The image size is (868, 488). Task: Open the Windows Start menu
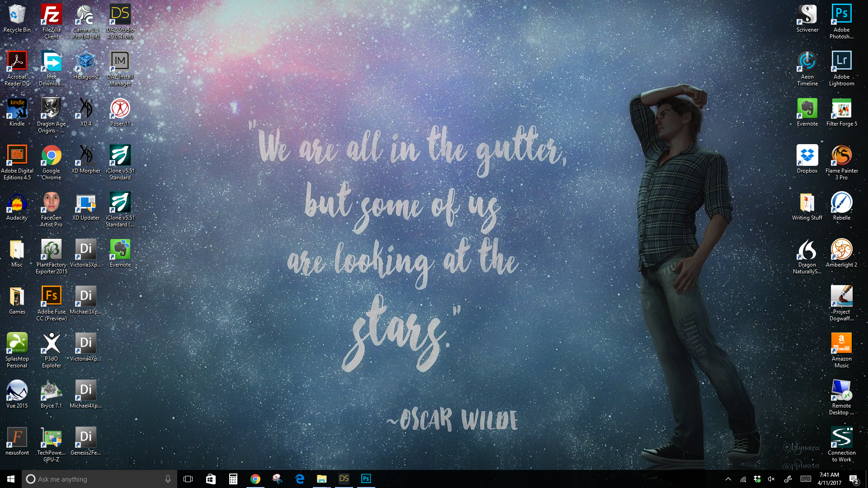(11, 479)
